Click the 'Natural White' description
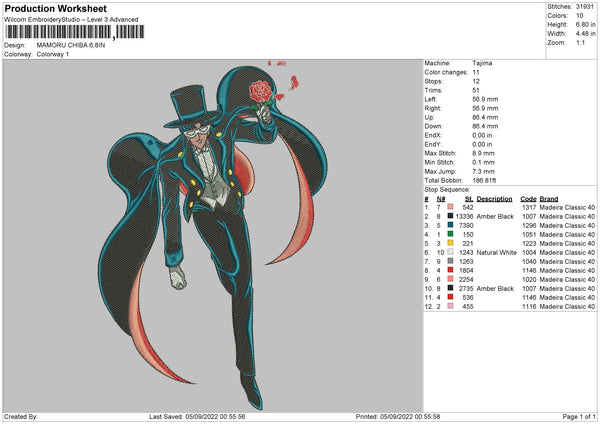Screen dimensions: 600x424 click(496, 253)
